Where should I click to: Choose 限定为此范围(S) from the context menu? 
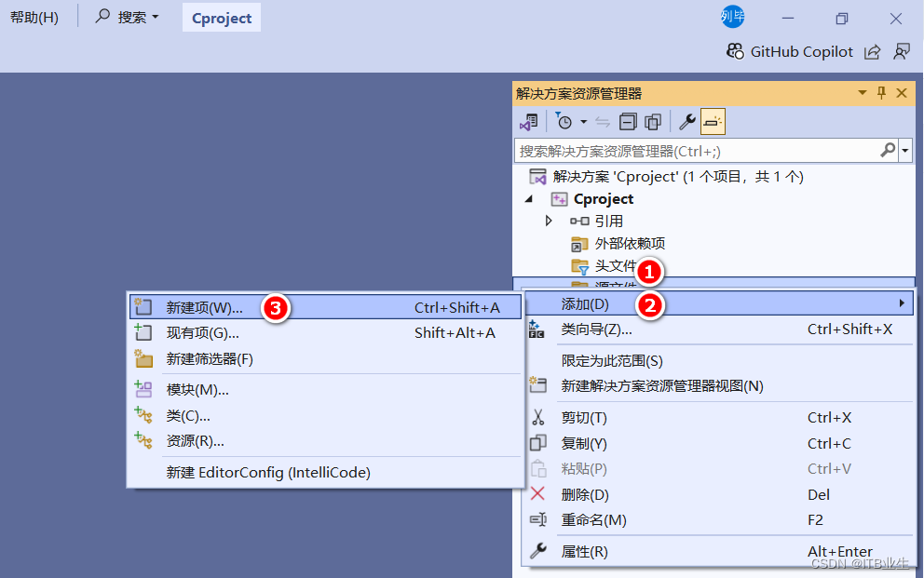coord(719,360)
